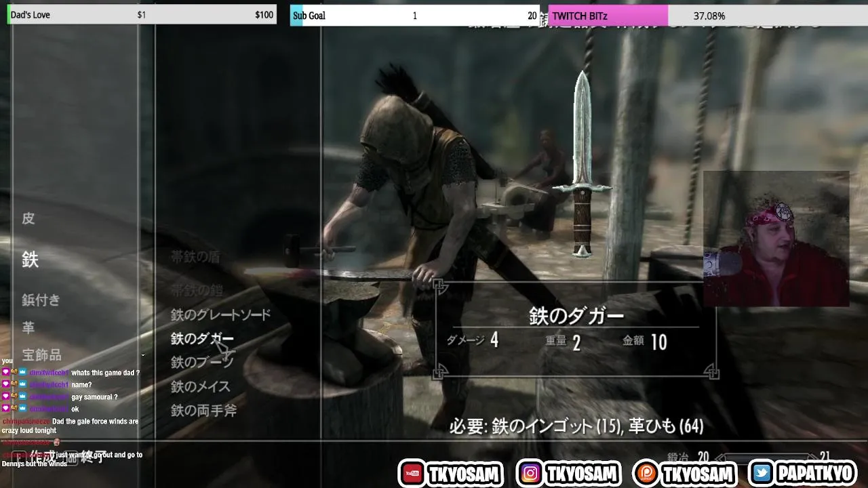Choose 帯鉄の盾 in the item list
The width and height of the screenshot is (868, 488).
point(195,257)
